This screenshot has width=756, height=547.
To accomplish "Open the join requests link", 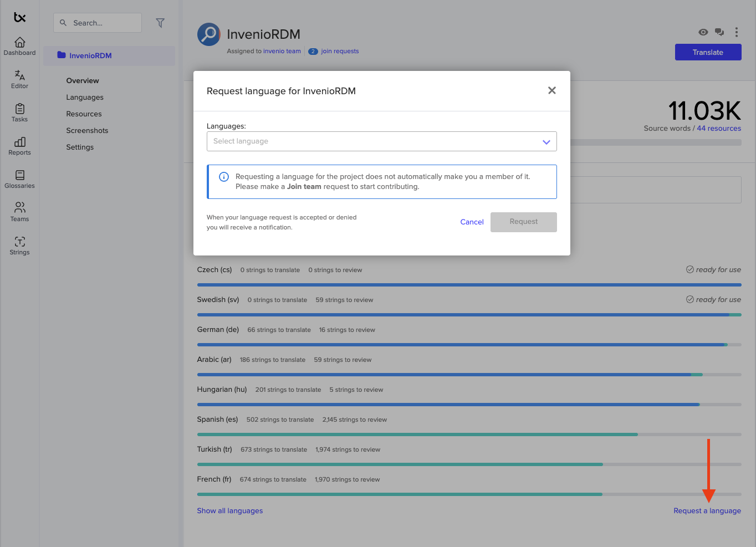I will 340,51.
